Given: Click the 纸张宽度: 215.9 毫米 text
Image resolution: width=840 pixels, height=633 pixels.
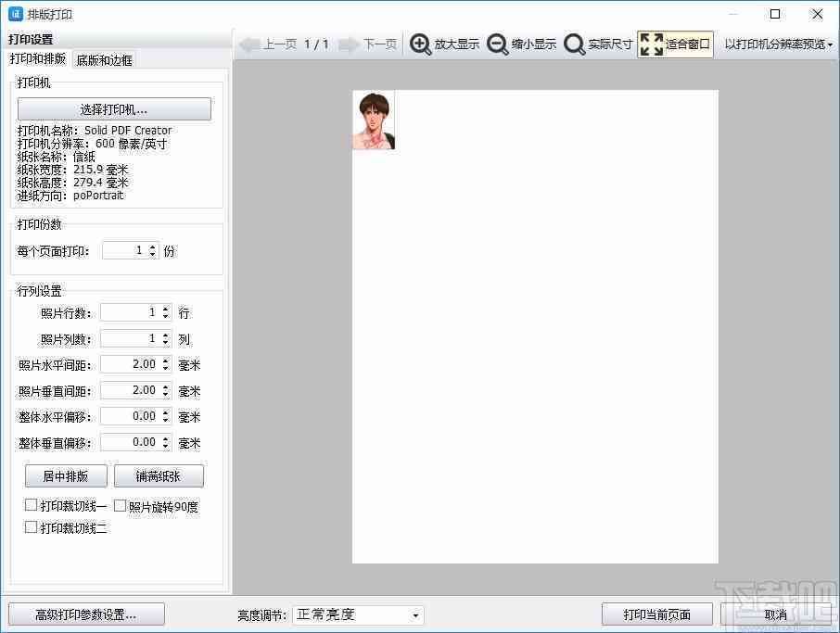Looking at the screenshot, I should pyautogui.click(x=73, y=170).
